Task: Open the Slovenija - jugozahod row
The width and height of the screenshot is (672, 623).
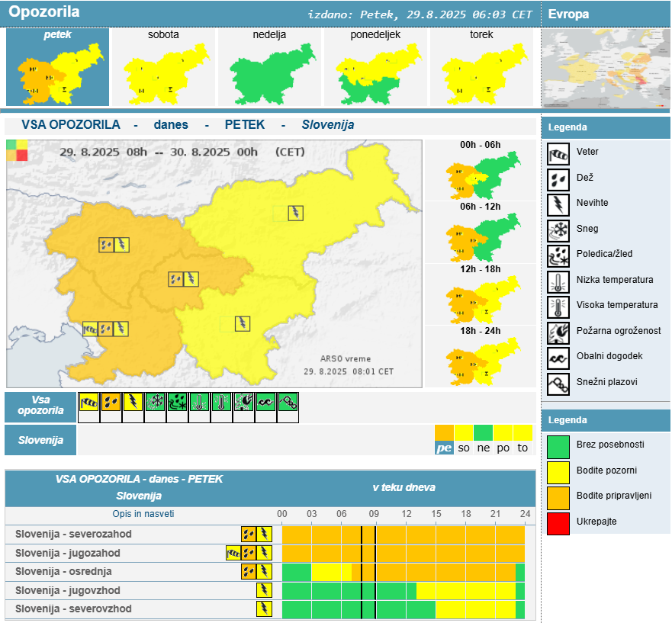Action: pos(68,553)
